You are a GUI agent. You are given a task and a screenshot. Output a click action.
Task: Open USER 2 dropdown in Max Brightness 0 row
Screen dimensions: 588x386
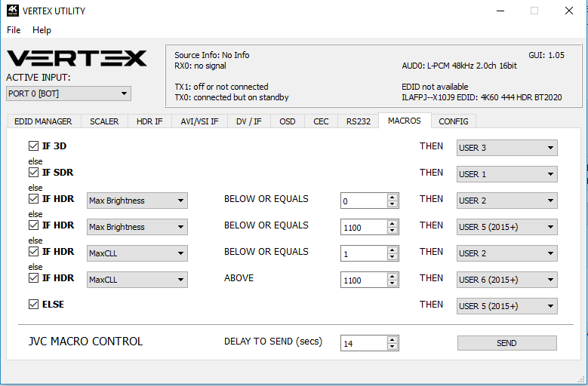507,201
